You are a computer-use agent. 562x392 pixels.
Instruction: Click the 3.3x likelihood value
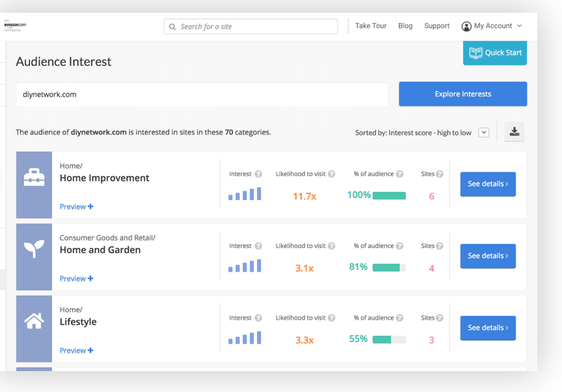coord(304,340)
